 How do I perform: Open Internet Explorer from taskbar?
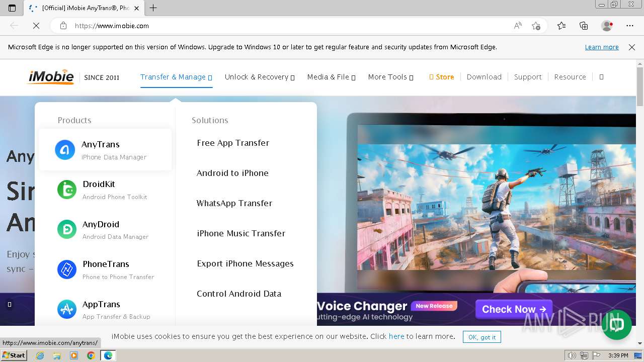(x=40, y=355)
